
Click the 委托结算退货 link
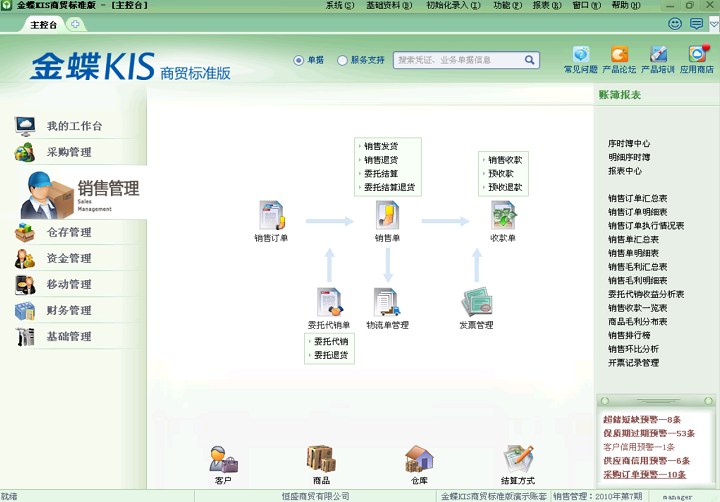click(389, 187)
